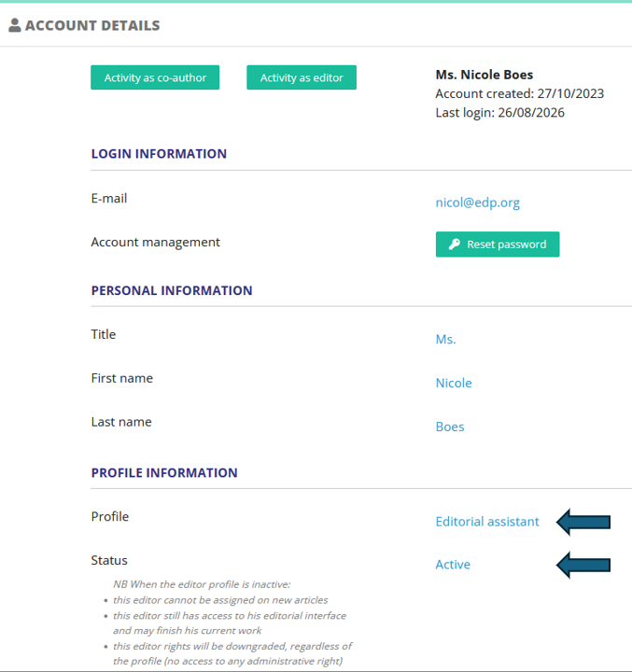This screenshot has height=672, width=632.
Task: Click the Account management label
Action: pyautogui.click(x=155, y=242)
